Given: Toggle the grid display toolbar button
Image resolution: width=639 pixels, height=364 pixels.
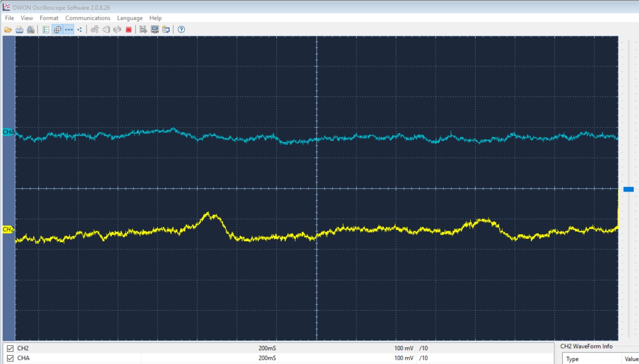Looking at the screenshot, I should [x=58, y=29].
